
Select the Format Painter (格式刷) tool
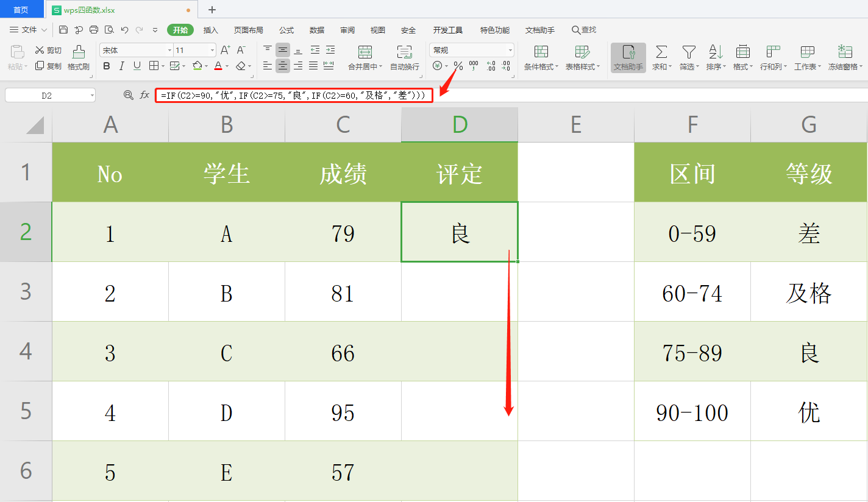78,58
